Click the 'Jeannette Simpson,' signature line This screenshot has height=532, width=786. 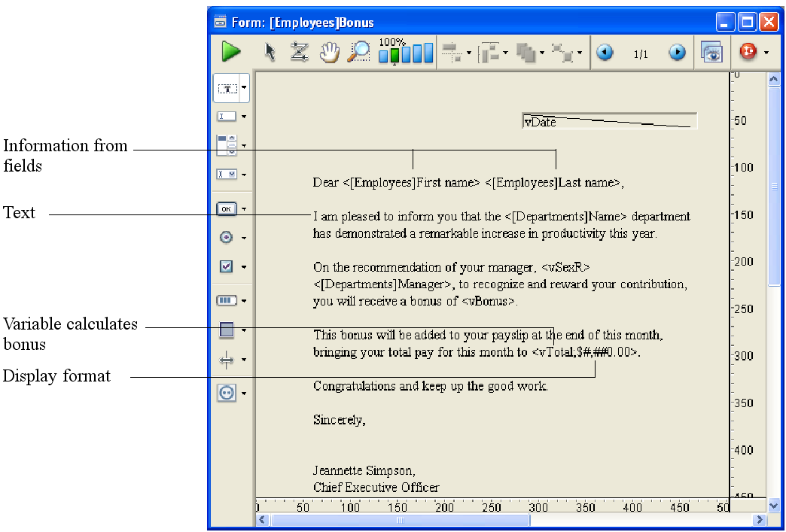364,470
